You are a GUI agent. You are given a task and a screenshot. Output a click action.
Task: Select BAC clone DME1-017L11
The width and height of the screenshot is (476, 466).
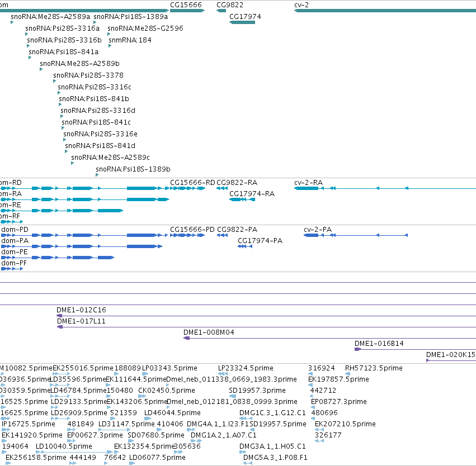pyautogui.click(x=267, y=327)
